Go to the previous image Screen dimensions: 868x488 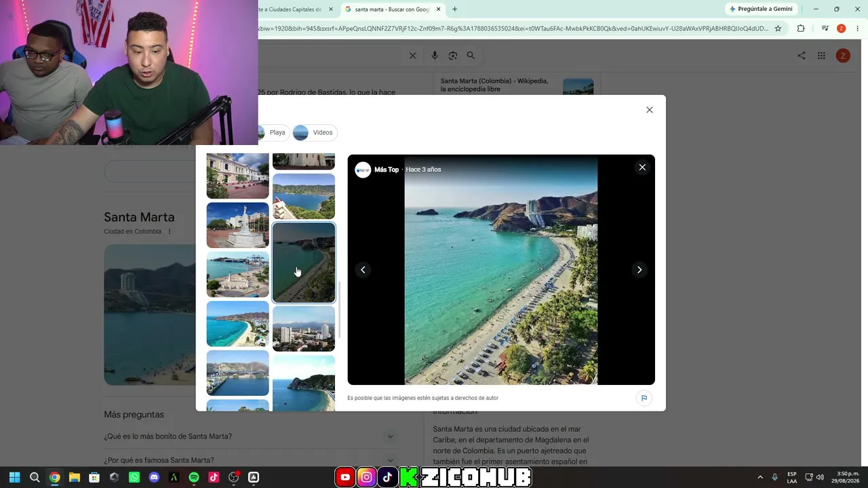coord(363,270)
